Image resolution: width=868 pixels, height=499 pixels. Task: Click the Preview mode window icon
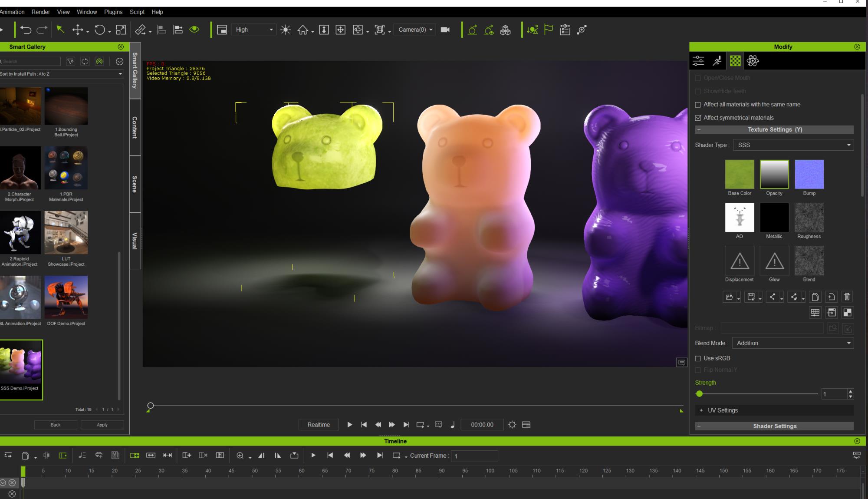(x=222, y=30)
